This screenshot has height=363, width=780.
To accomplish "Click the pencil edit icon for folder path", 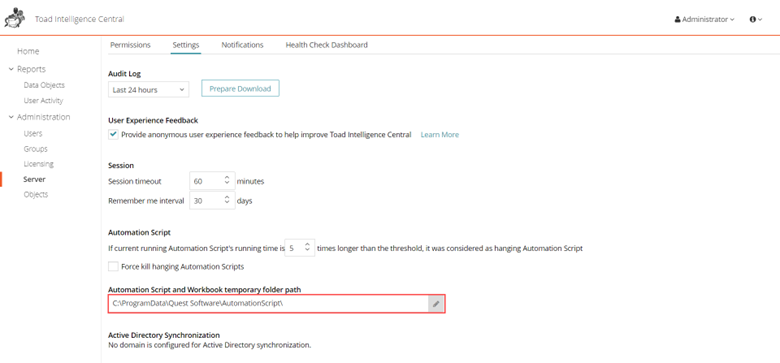I will pyautogui.click(x=436, y=304).
